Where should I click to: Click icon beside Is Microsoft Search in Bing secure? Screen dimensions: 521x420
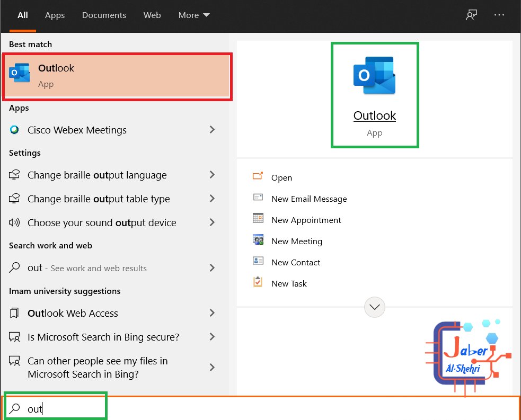coord(14,337)
